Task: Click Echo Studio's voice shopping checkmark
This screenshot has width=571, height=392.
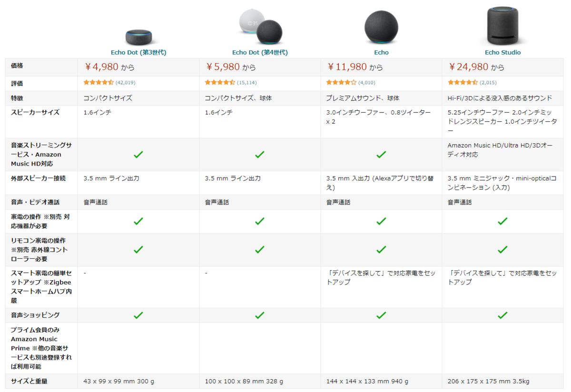Action: click(x=503, y=314)
